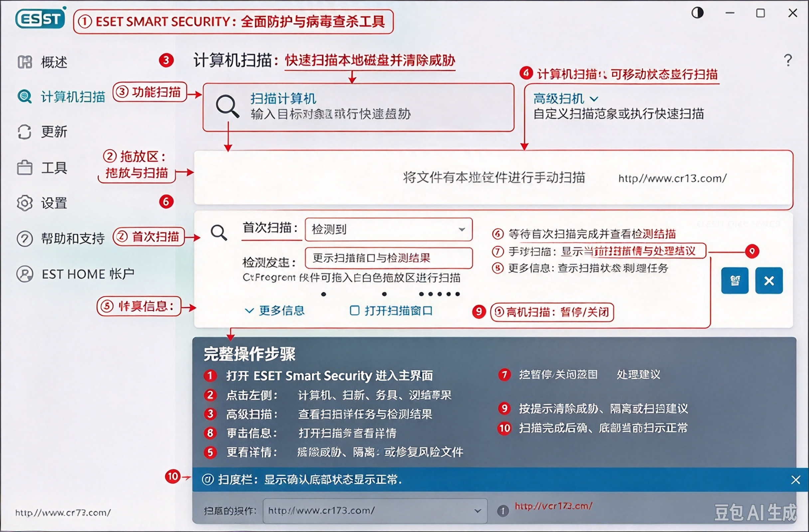Click the info icon on the 扫度栏 status bar
Image resolution: width=809 pixels, height=532 pixels.
208,480
